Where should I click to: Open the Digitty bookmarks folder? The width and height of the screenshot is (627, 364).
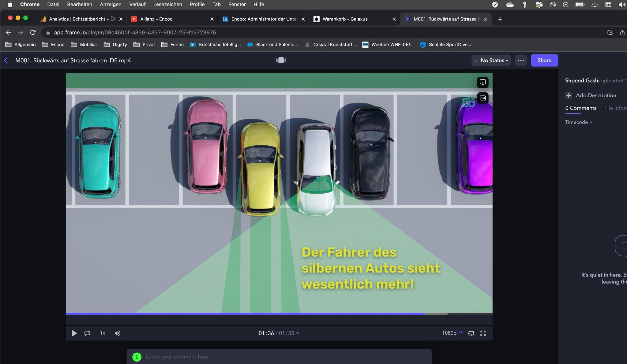115,45
